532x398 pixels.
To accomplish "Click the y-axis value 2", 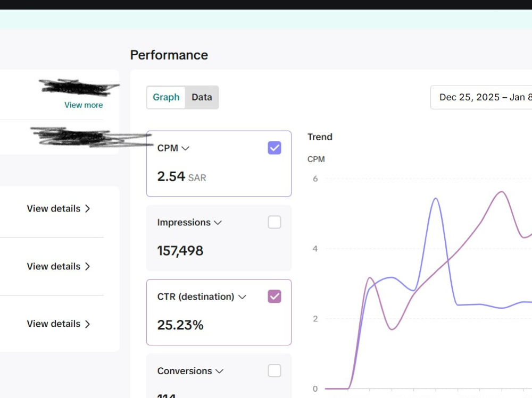I will point(315,319).
